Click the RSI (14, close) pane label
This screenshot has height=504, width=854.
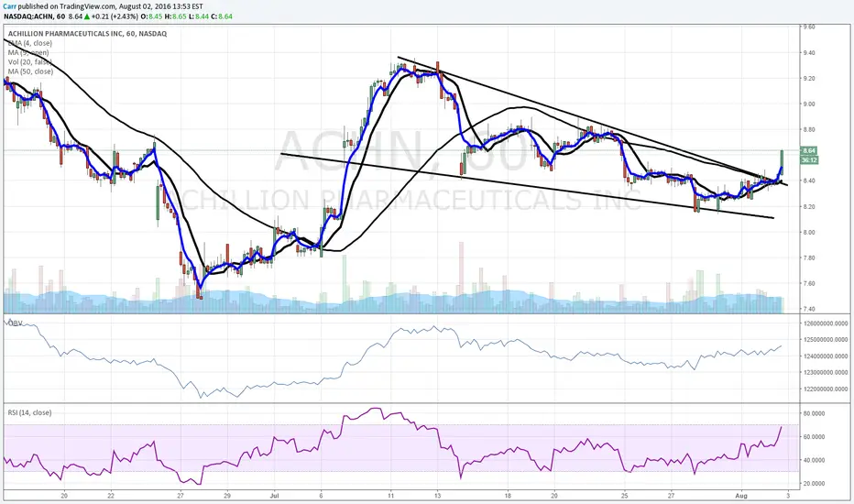tap(29, 412)
